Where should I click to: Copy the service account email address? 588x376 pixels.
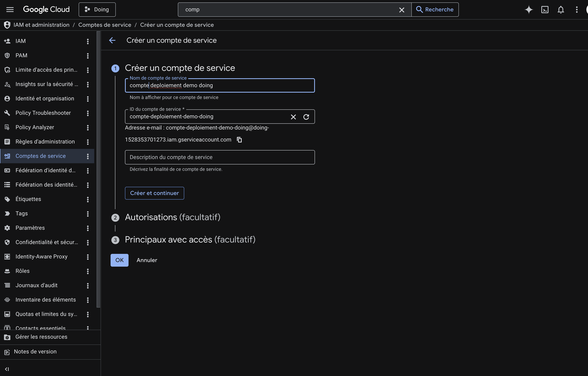click(239, 140)
